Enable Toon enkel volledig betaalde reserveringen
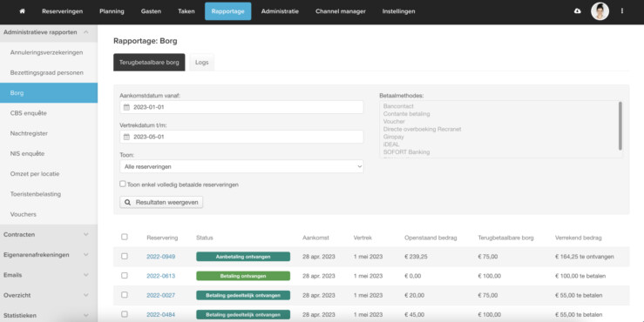The width and height of the screenshot is (644, 322). [x=122, y=184]
